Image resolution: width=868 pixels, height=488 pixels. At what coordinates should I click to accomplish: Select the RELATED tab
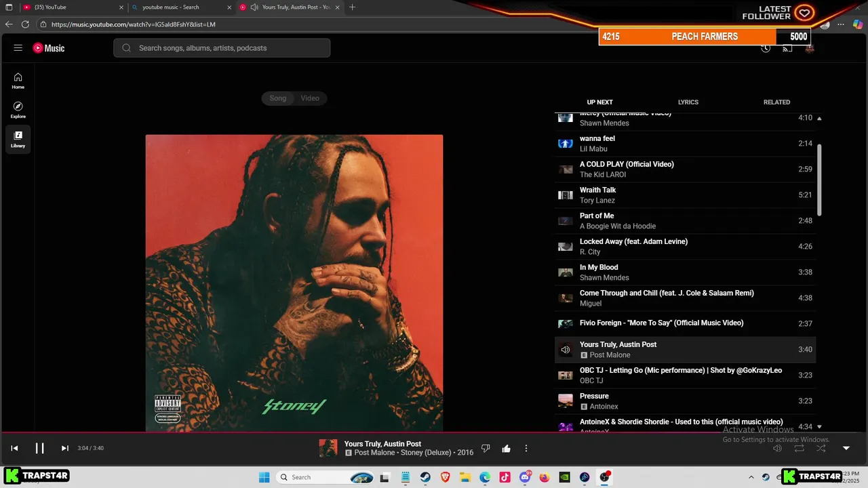pos(776,102)
